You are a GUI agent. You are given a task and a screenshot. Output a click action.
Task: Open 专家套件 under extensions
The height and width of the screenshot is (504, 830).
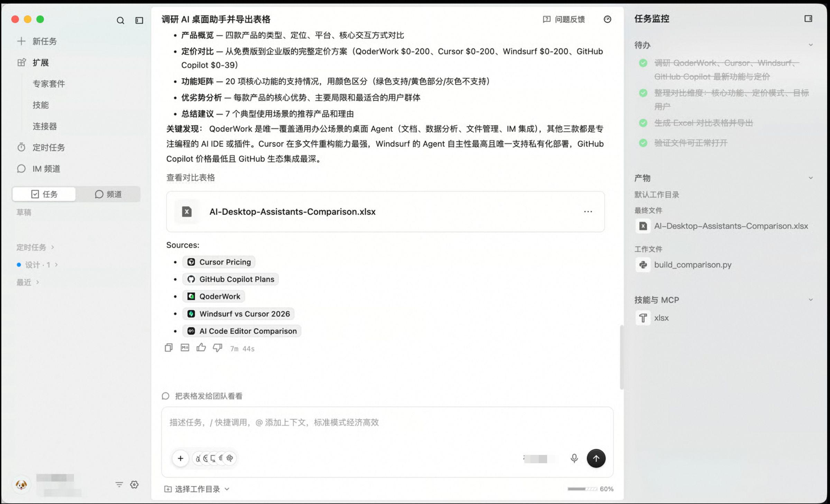49,84
